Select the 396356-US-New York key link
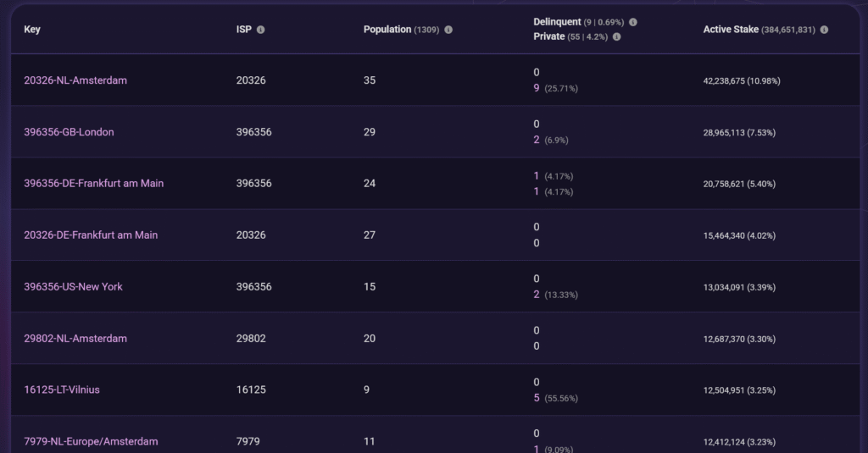868x453 pixels. click(x=73, y=287)
